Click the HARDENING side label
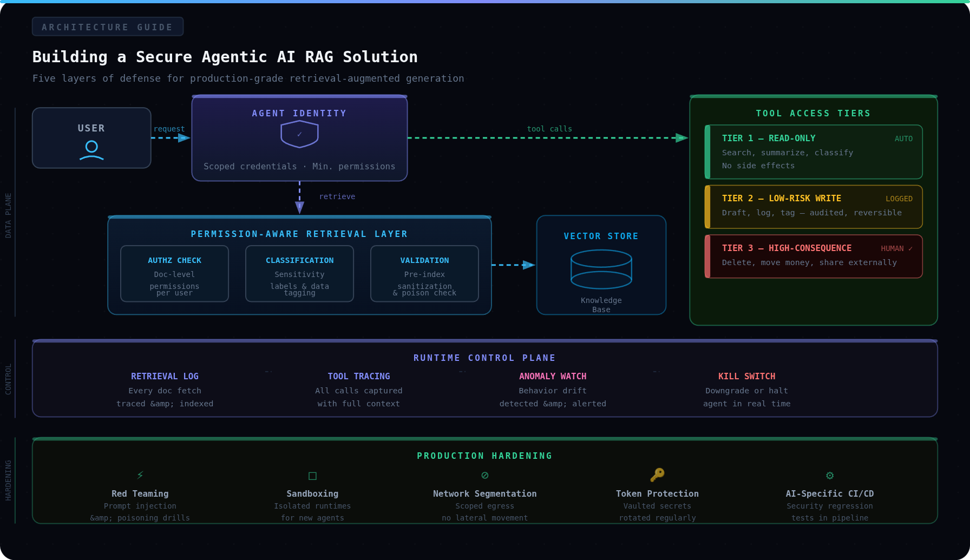 (8, 480)
